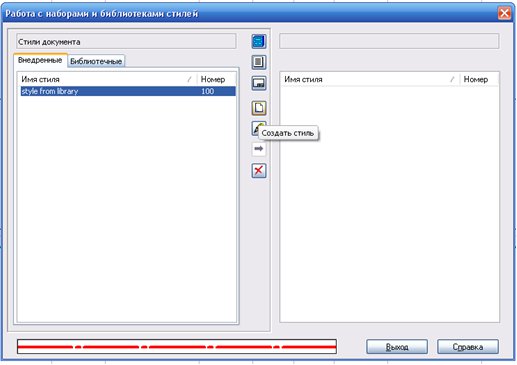Viewport: 517px width, 365px height.
Task: Sort left list by Номер header
Action: [x=216, y=79]
